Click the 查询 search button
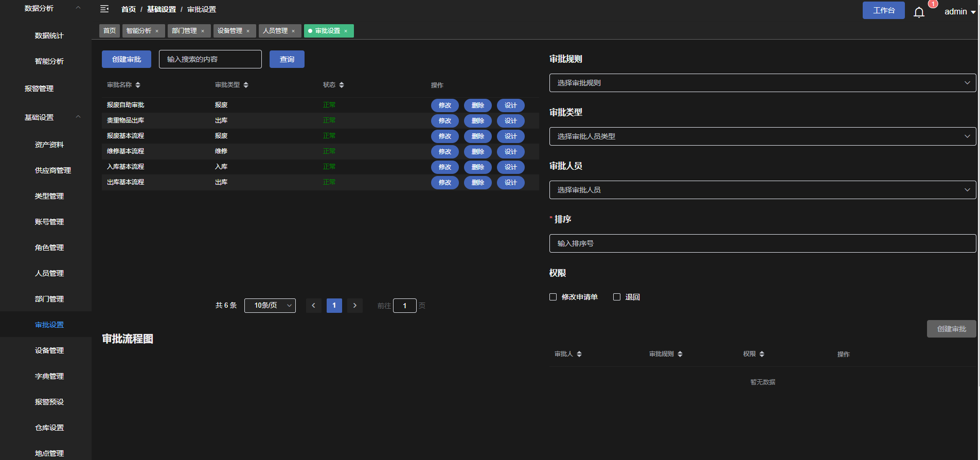The width and height of the screenshot is (980, 460). pos(287,59)
